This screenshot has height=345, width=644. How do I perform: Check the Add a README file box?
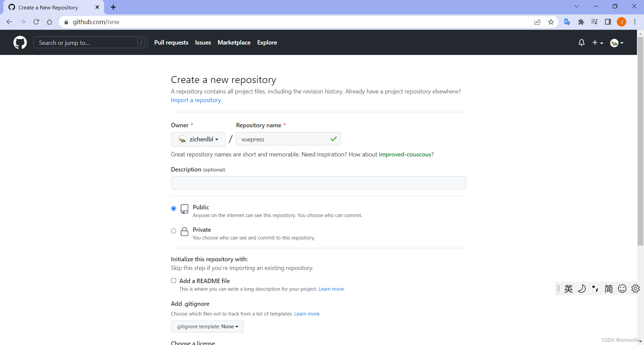[x=173, y=281]
